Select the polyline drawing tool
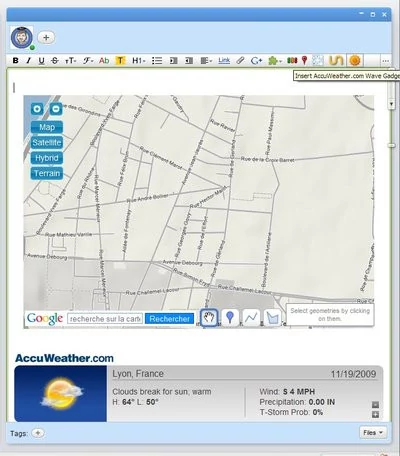This screenshot has height=456, width=400. [x=251, y=317]
